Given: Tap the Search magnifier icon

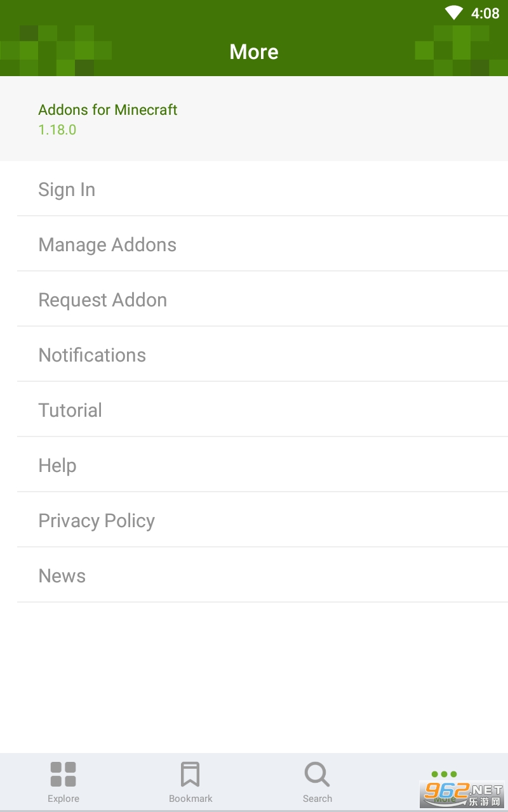Looking at the screenshot, I should pyautogui.click(x=317, y=774).
